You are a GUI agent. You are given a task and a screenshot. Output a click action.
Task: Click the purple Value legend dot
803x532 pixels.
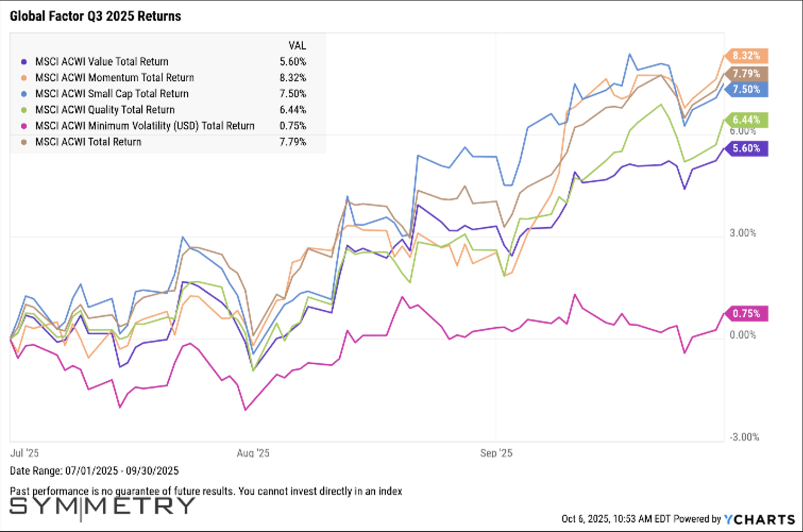pyautogui.click(x=23, y=62)
